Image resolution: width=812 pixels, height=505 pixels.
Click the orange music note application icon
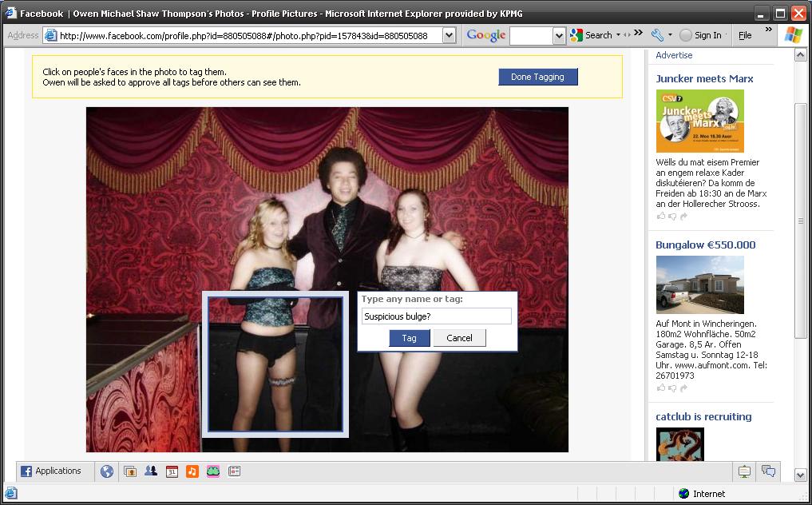tap(192, 471)
